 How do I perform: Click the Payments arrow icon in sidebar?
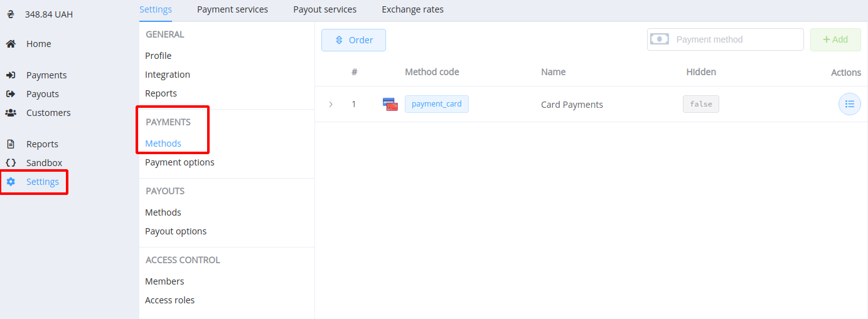click(11, 75)
